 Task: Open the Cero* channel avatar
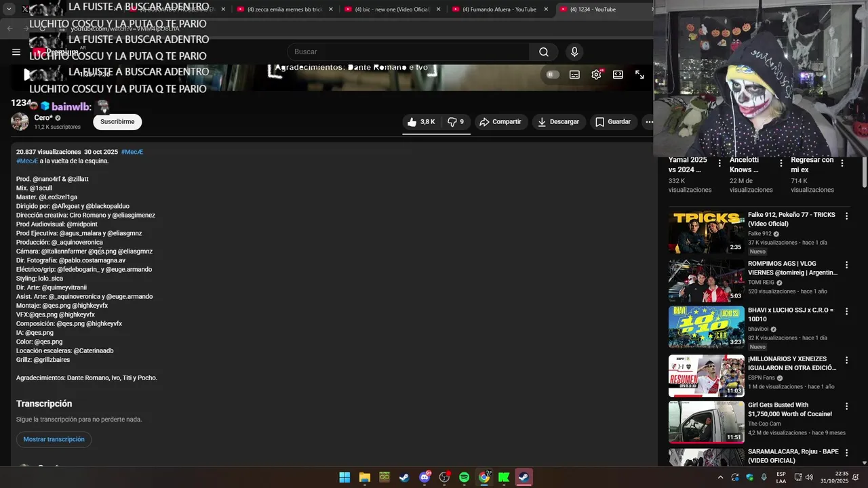[20, 122]
